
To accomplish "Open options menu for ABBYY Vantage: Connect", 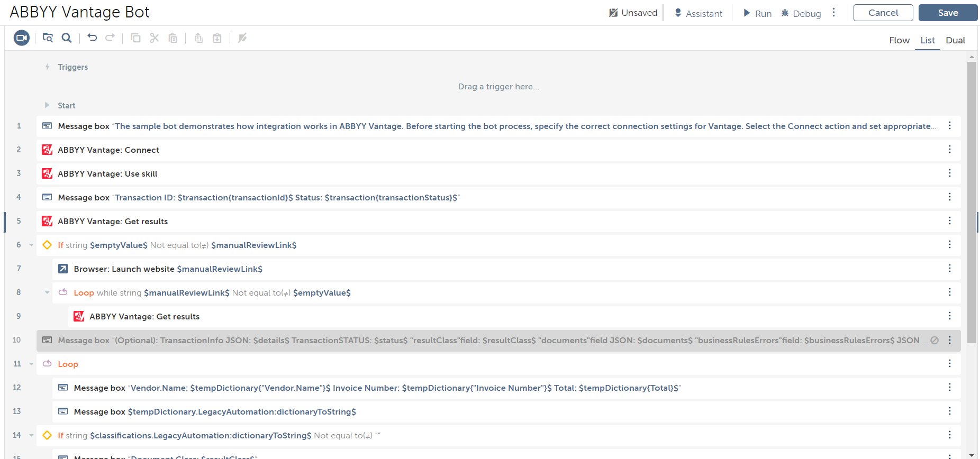I will coord(950,150).
